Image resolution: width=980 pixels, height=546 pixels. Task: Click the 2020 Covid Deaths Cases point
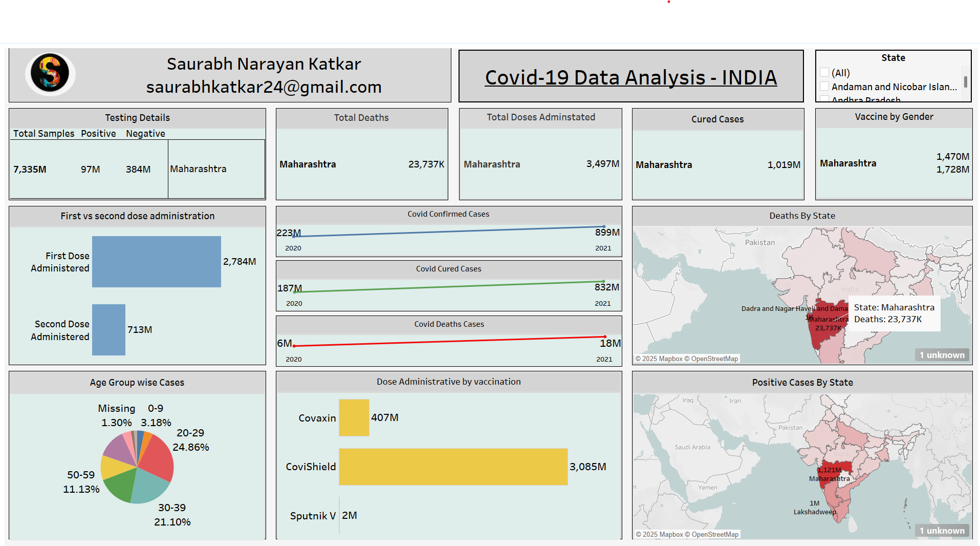coord(294,346)
